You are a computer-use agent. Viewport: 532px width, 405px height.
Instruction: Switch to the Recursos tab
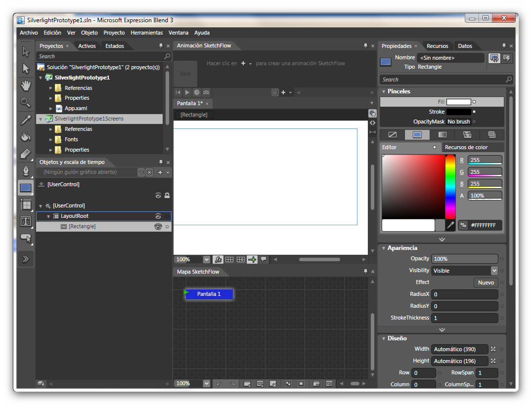coord(438,46)
